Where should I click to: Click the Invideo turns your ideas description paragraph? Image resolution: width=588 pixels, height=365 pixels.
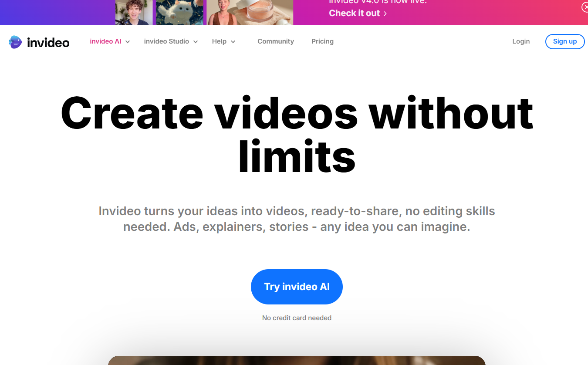(x=297, y=219)
